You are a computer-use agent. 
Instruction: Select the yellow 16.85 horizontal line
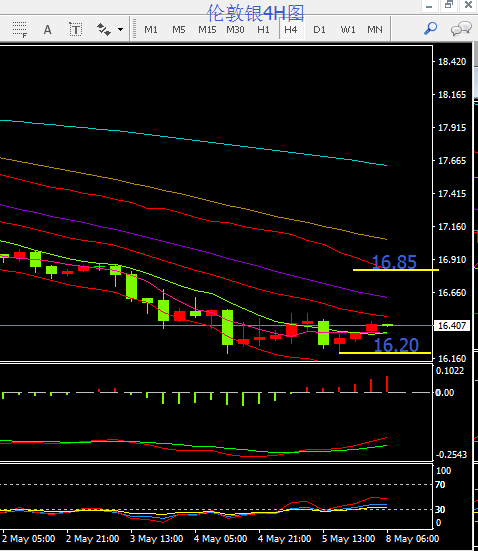coord(396,270)
